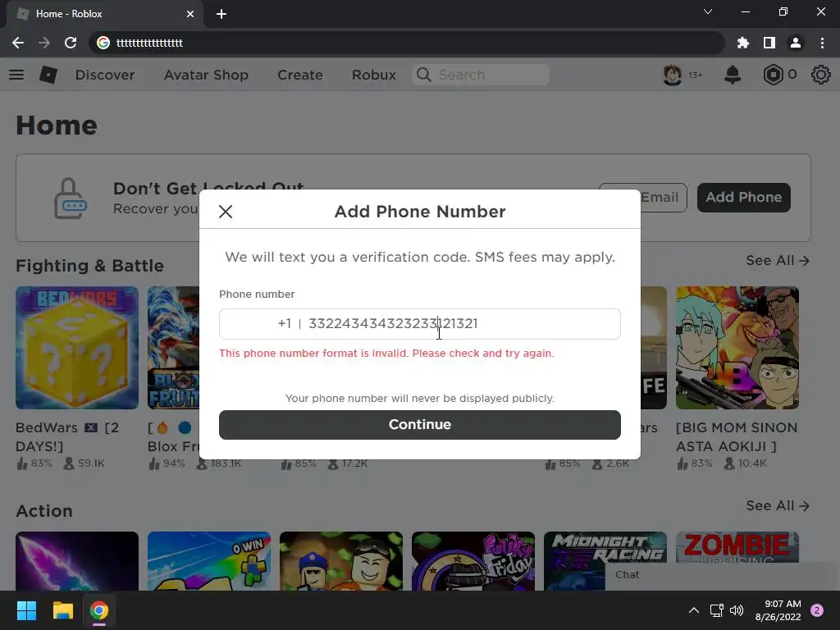Open the volume speaker icon
The image size is (840, 630).
pos(737,610)
